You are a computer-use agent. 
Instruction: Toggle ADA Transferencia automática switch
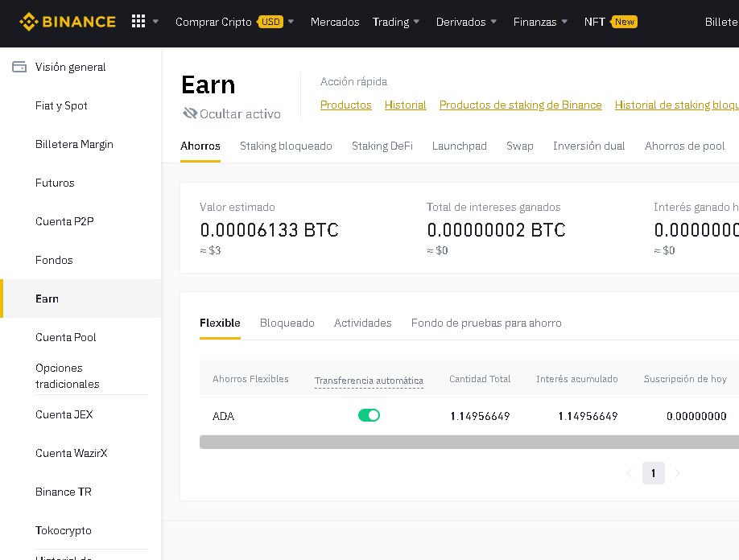pos(369,415)
